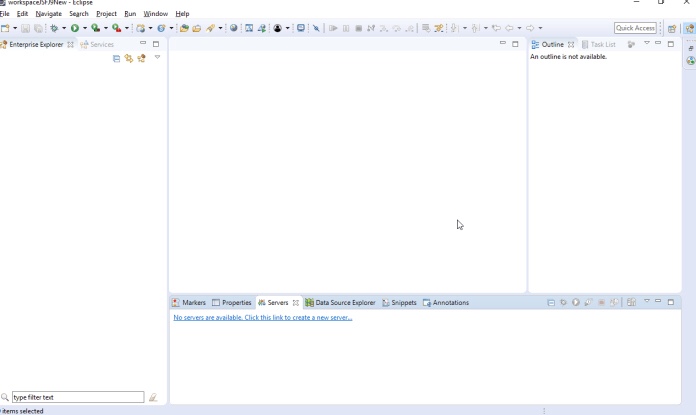Click the type filter text field

pos(77,397)
